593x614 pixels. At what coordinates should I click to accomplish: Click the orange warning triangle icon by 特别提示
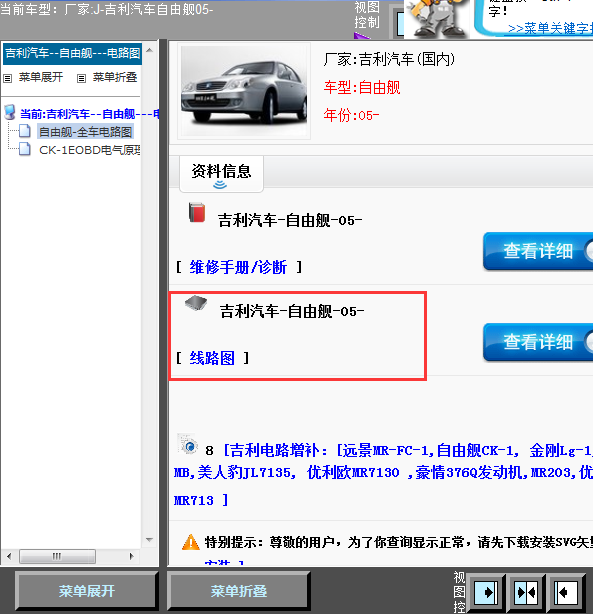191,542
